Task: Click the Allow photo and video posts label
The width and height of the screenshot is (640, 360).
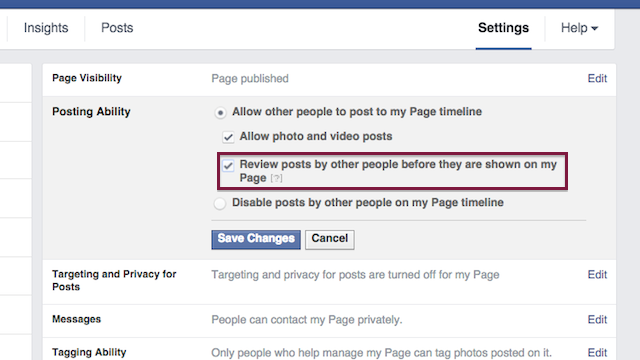Action: (x=316, y=136)
